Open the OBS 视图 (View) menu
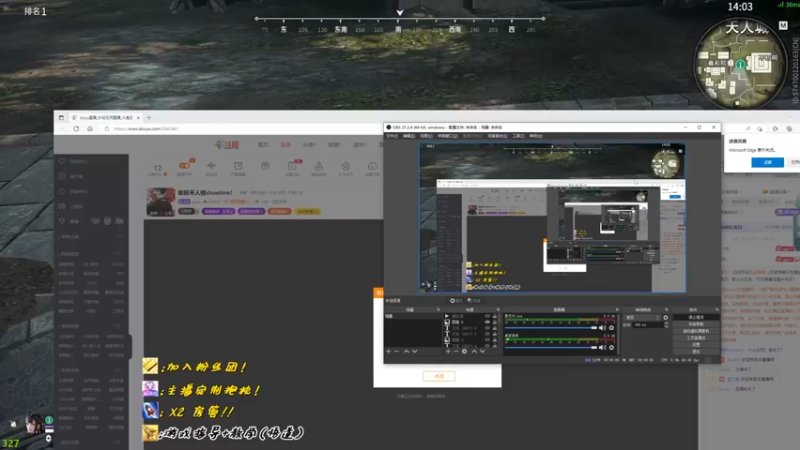The image size is (800, 450). tap(426, 136)
